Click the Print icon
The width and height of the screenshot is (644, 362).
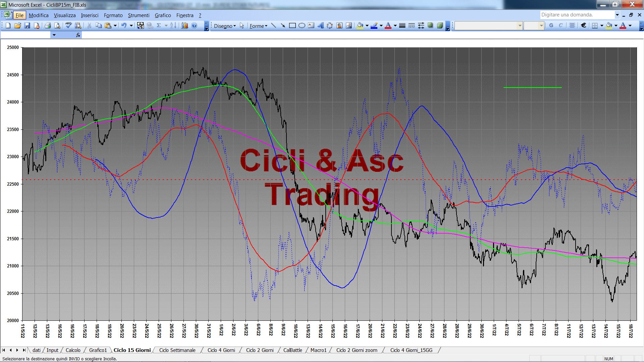[x=48, y=26]
